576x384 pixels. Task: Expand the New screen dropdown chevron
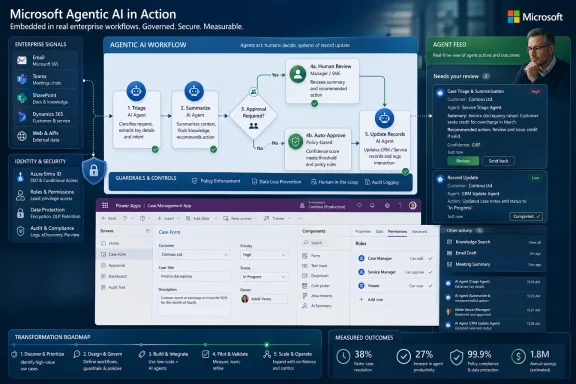click(x=256, y=218)
